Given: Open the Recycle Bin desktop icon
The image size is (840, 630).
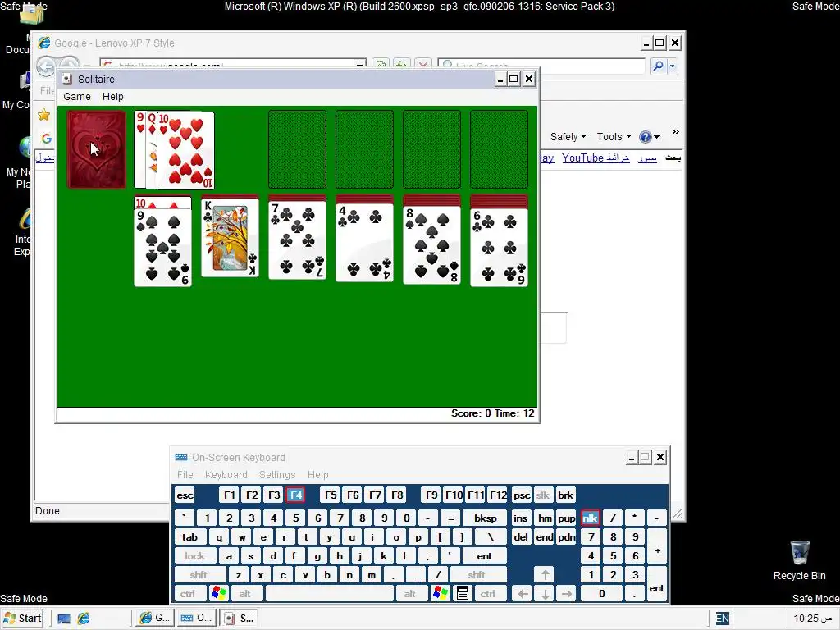Looking at the screenshot, I should click(x=800, y=560).
